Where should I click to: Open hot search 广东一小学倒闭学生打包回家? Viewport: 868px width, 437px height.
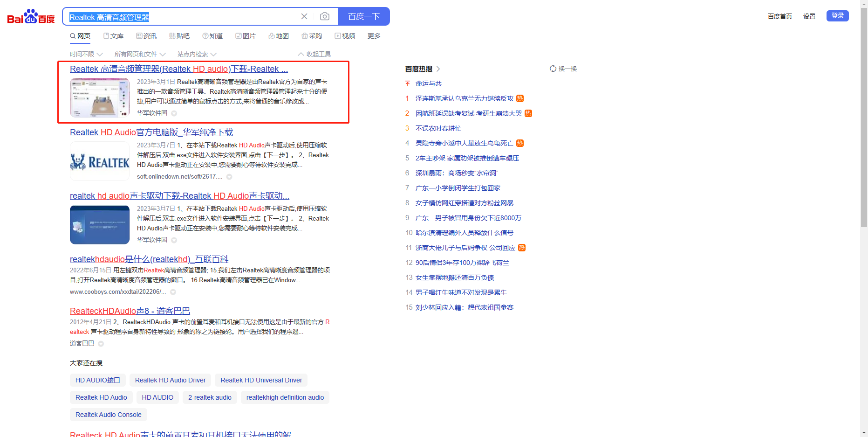tap(458, 188)
